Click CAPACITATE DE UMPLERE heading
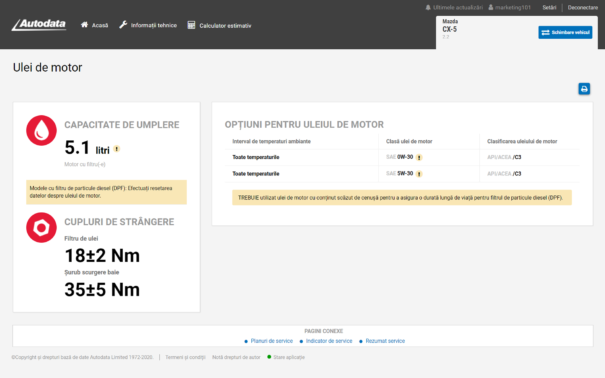The height and width of the screenshot is (378, 605). click(122, 125)
